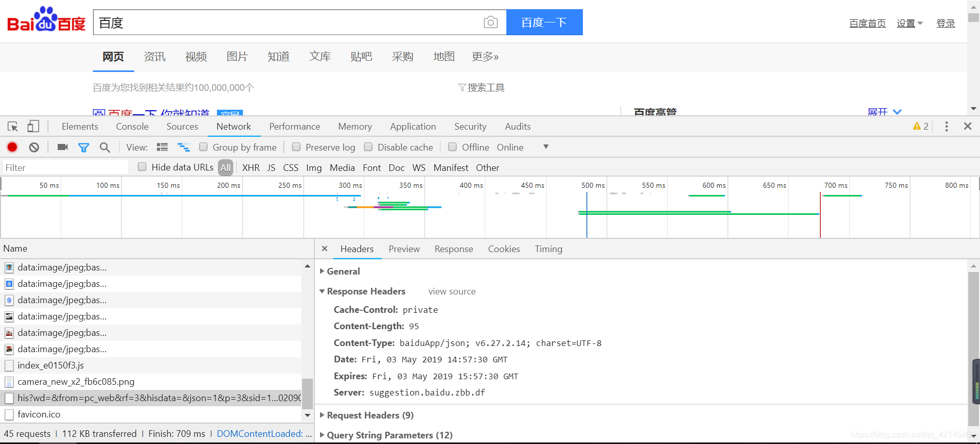
Task: Click the 百度一下 search button
Action: [x=545, y=22]
